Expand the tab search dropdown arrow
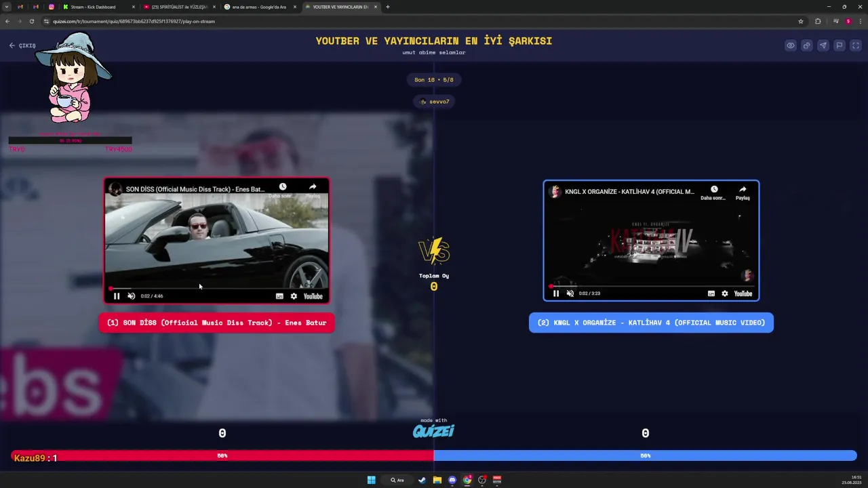 pos(7,7)
